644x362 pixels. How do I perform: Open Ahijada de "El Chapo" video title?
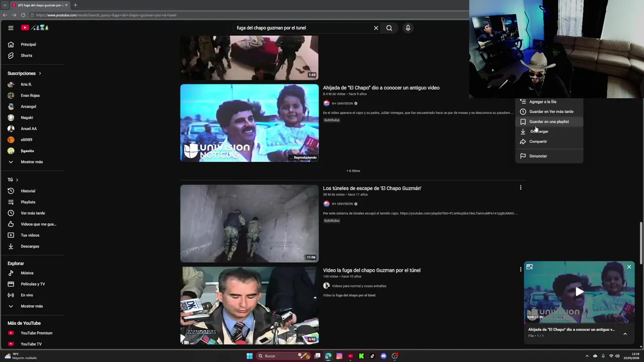[381, 87]
